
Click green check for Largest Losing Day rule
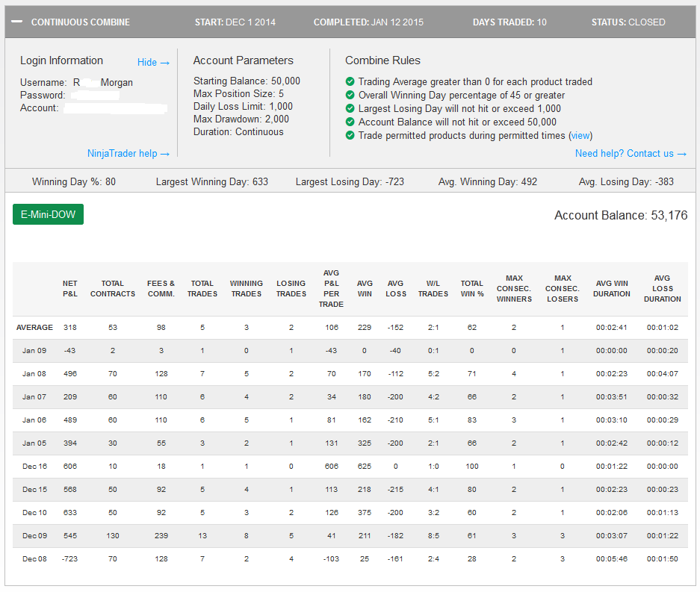[350, 108]
